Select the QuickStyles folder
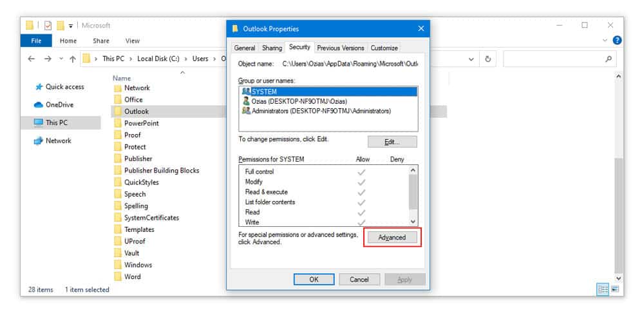 (x=137, y=182)
